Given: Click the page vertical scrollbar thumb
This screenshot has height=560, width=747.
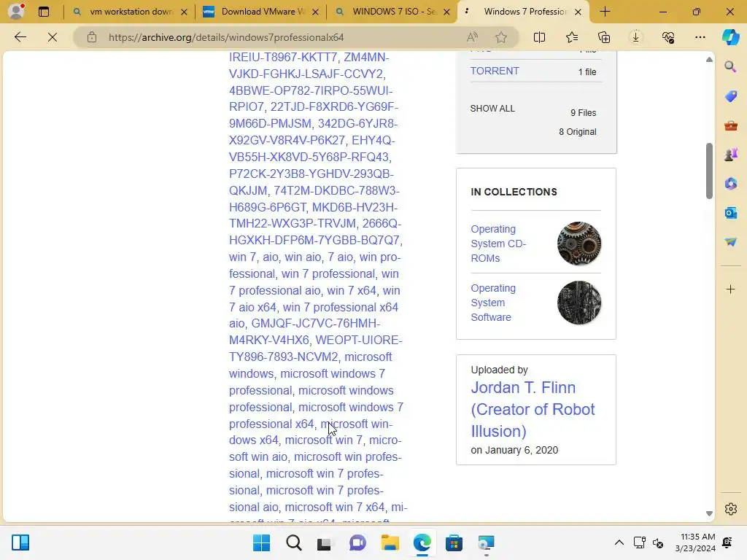Looking at the screenshot, I should click(709, 171).
